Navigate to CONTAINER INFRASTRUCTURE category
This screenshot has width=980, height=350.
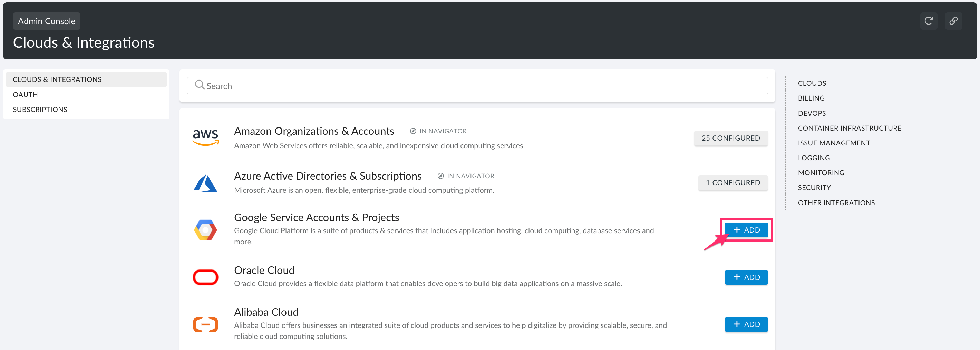pyautogui.click(x=850, y=128)
